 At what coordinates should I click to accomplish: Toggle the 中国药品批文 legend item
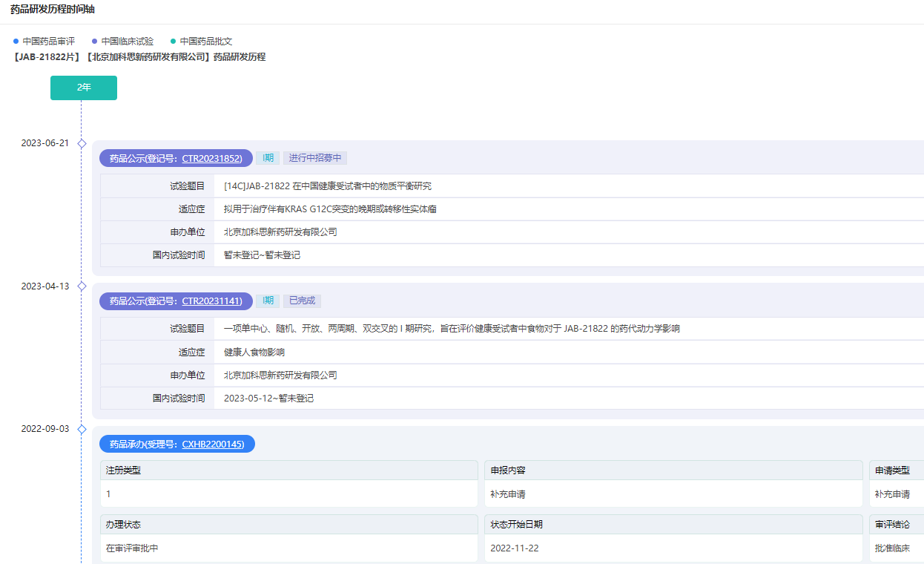pos(201,42)
